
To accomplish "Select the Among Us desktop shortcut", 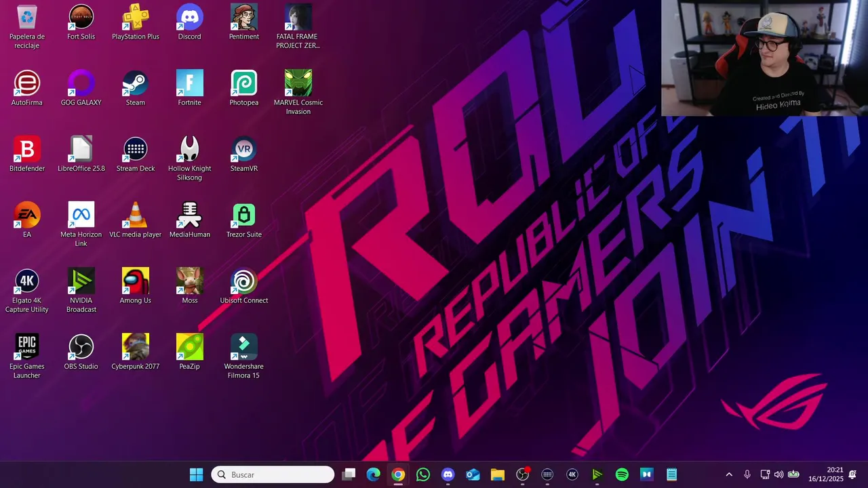I will click(x=136, y=285).
